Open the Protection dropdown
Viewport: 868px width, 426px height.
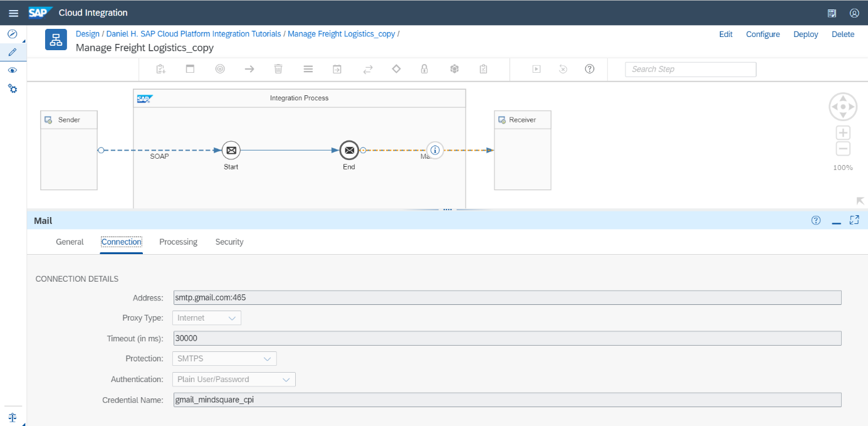224,359
